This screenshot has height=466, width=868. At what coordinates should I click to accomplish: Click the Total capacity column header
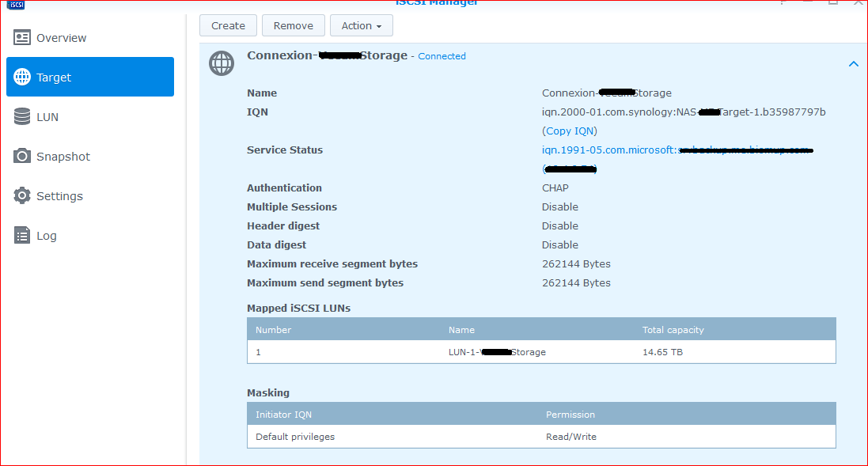coord(673,330)
